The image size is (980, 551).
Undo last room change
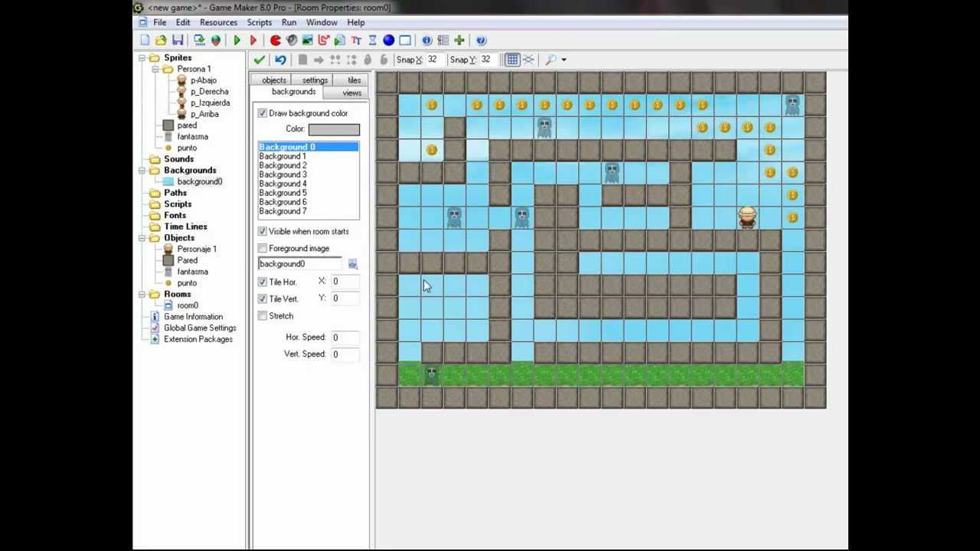[x=280, y=60]
